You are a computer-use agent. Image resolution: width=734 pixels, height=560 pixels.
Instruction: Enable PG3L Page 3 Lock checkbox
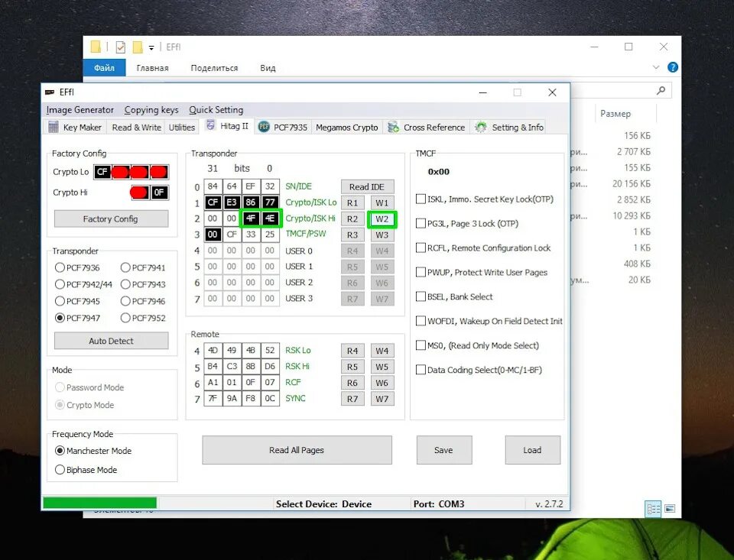[421, 223]
